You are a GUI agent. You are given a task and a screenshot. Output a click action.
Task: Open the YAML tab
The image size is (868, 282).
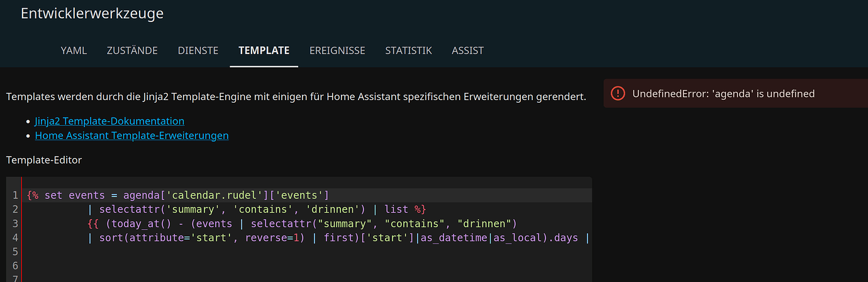pyautogui.click(x=74, y=50)
